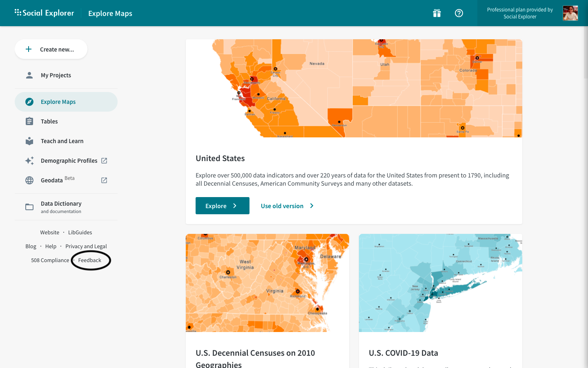Click U.S. Decennial Censuses on 2010 Geographies title
588x368 pixels.
[x=255, y=359]
